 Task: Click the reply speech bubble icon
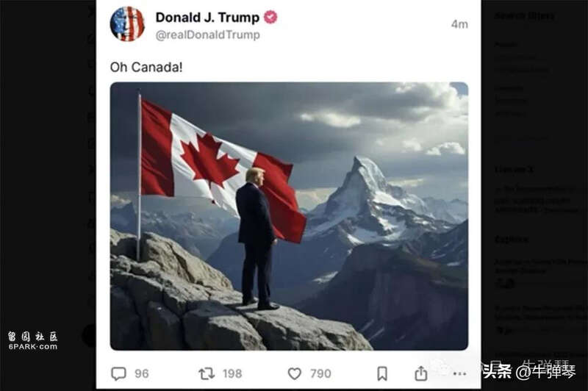pyautogui.click(x=118, y=373)
